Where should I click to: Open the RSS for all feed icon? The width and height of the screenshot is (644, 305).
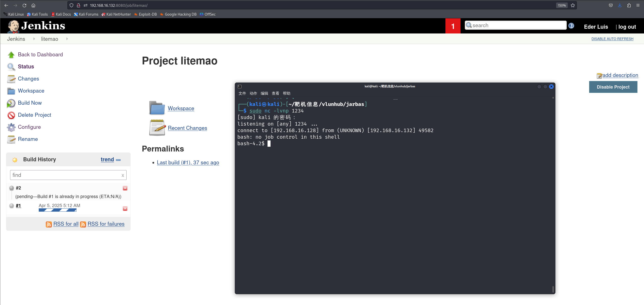point(49,224)
